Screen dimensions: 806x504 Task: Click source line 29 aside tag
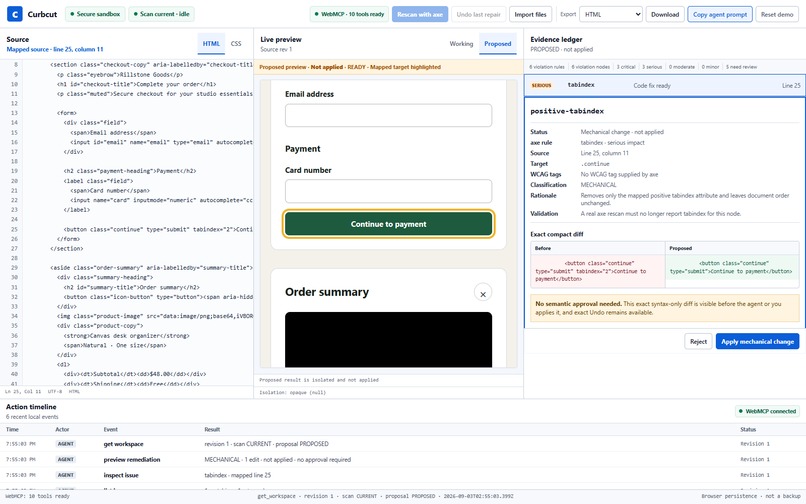pyautogui.click(x=151, y=268)
